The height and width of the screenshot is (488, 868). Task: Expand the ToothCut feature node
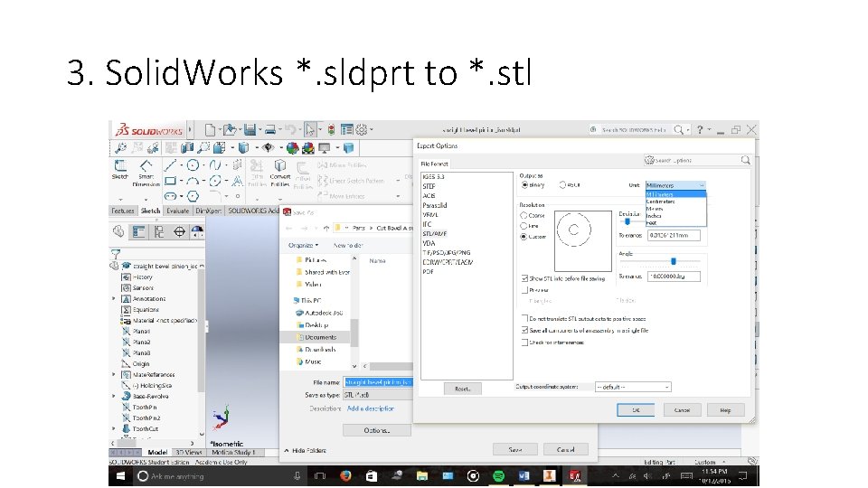click(x=114, y=428)
